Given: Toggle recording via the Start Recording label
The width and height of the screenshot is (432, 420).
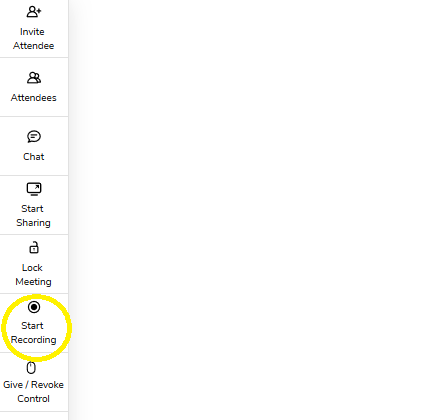Looking at the screenshot, I should (x=33, y=333).
